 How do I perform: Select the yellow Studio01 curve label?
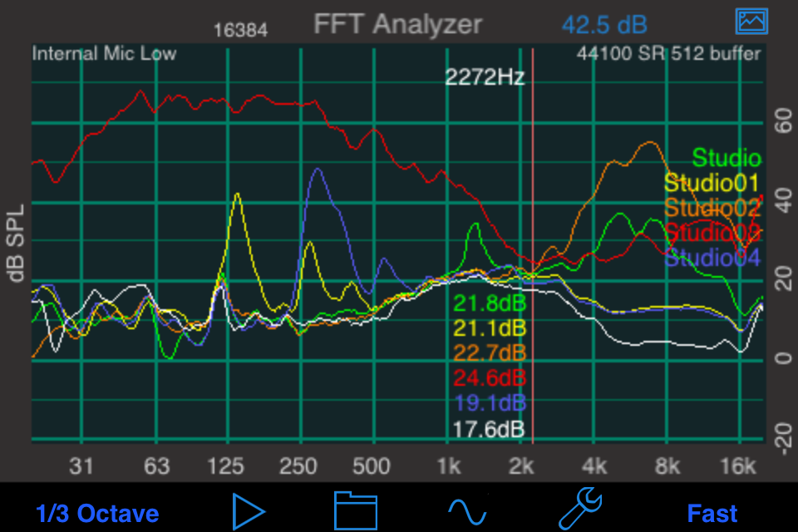coord(712,183)
